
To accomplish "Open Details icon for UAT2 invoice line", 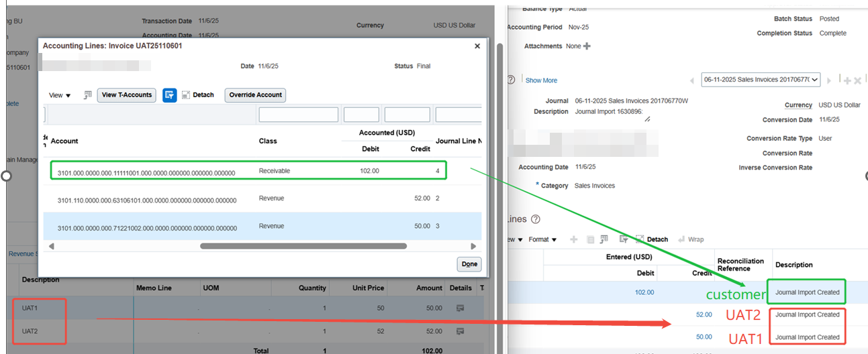I will 461,331.
